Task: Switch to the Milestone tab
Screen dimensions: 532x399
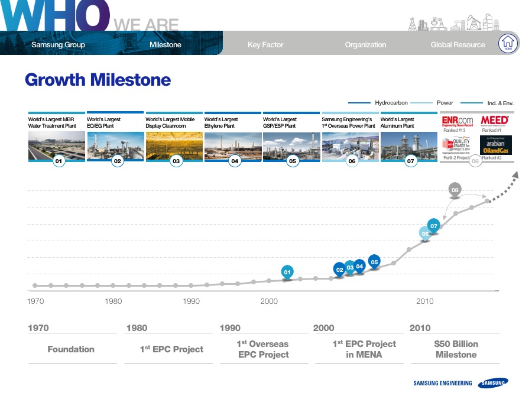Action: tap(166, 44)
